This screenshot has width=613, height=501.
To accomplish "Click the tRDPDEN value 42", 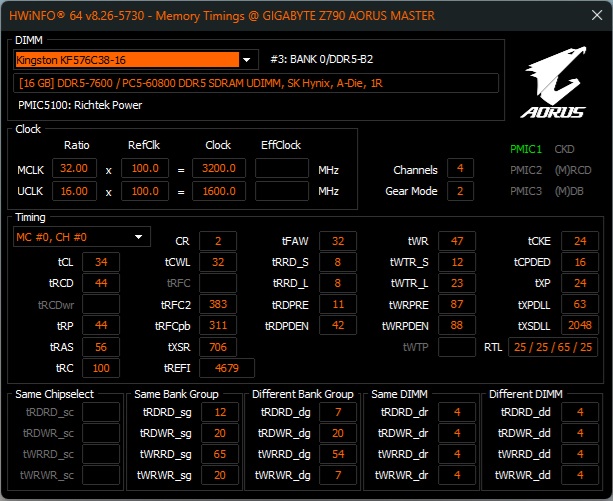I will coord(338,326).
